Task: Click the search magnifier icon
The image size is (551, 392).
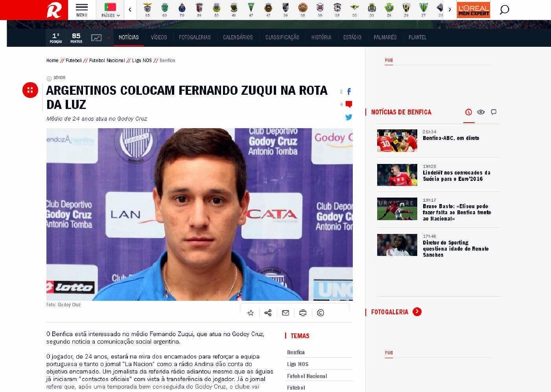Action: coord(504,10)
